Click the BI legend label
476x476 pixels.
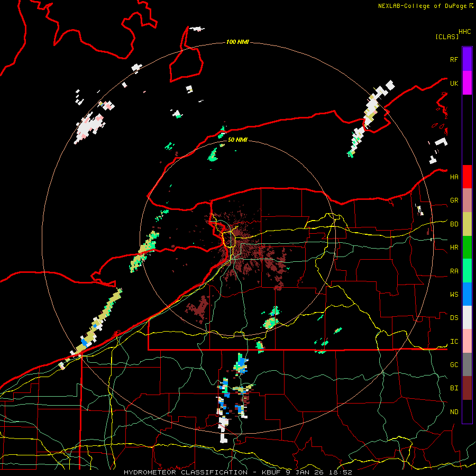pyautogui.click(x=454, y=388)
